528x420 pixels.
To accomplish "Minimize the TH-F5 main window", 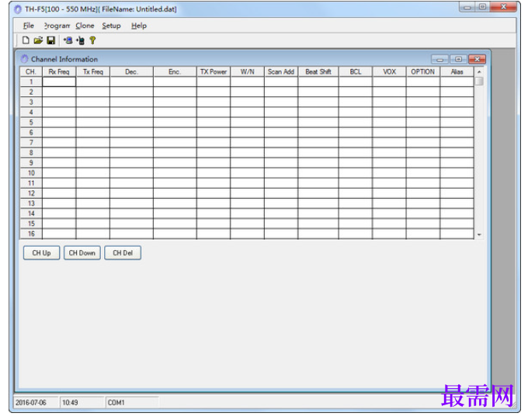I will [x=467, y=7].
